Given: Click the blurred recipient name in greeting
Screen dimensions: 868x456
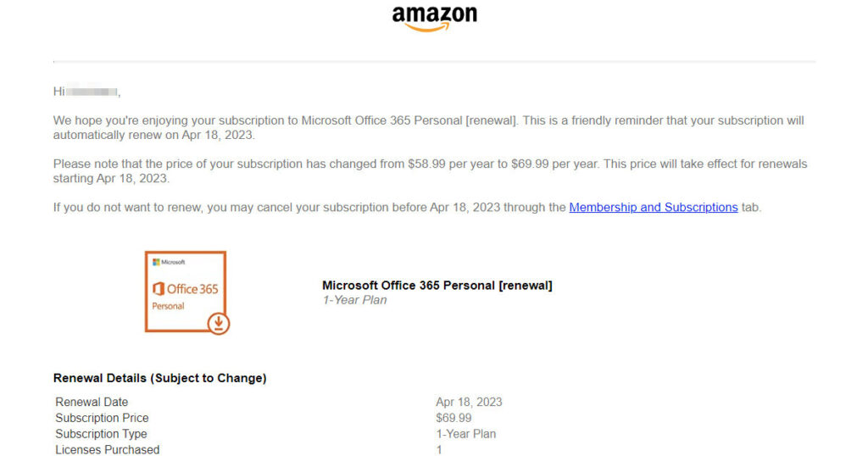Looking at the screenshot, I should [92, 92].
